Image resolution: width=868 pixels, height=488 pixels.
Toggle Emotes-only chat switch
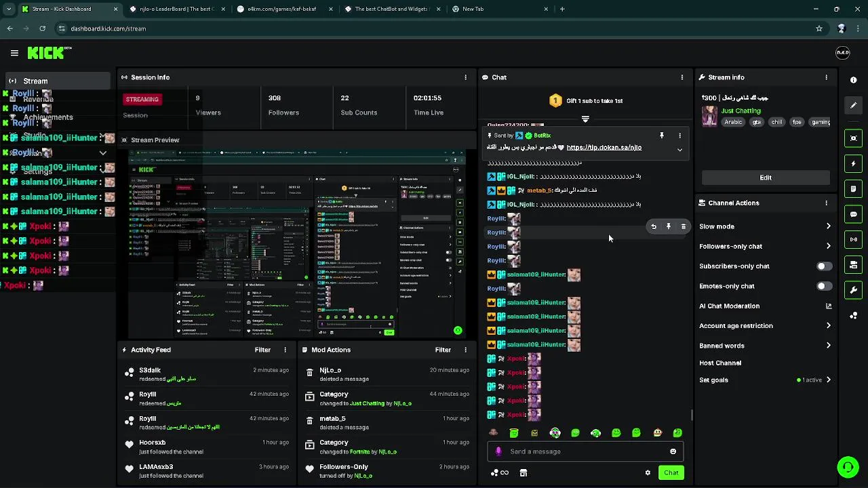click(824, 286)
